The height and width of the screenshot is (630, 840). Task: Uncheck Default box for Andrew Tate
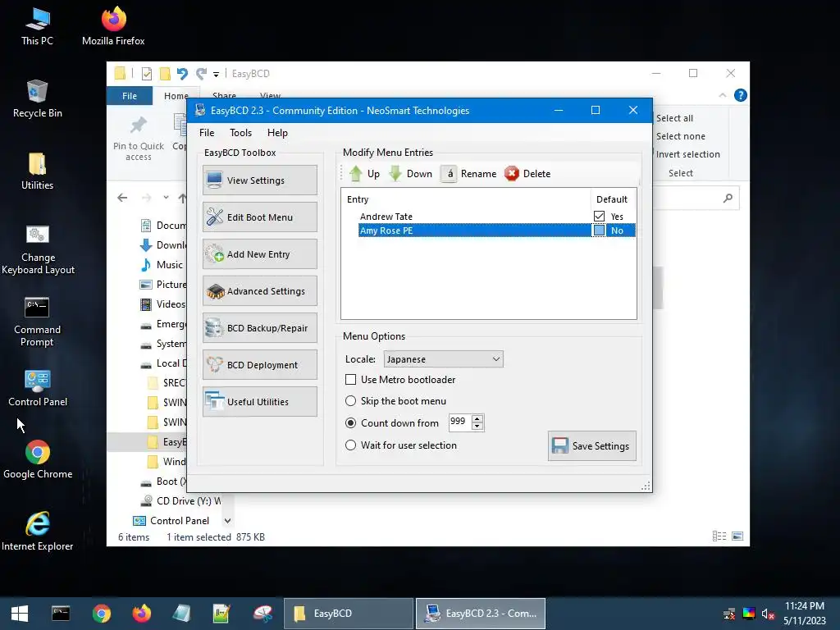tap(599, 216)
